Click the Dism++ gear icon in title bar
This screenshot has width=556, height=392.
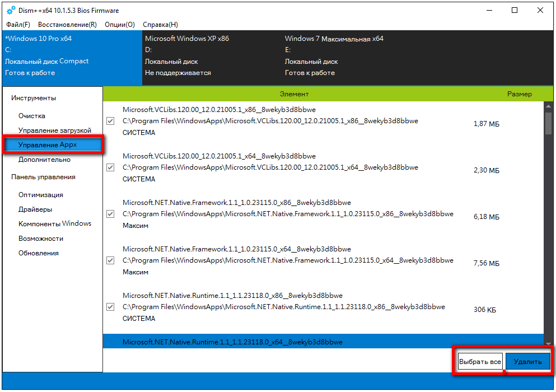11,11
